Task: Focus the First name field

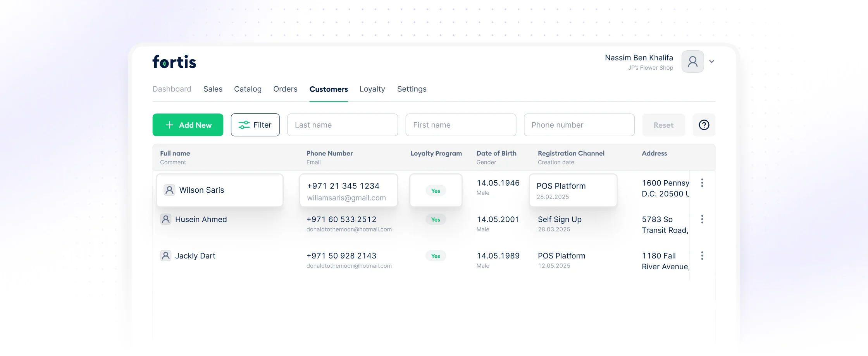Action: pyautogui.click(x=461, y=125)
